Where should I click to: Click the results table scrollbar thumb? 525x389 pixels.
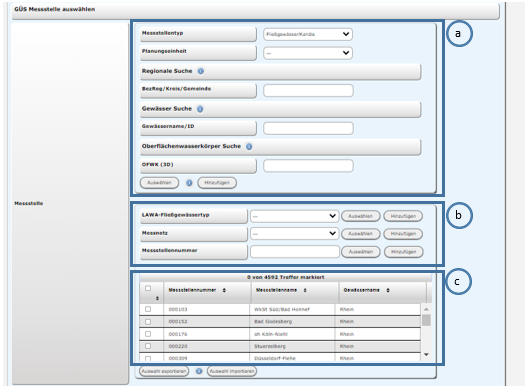click(426, 320)
